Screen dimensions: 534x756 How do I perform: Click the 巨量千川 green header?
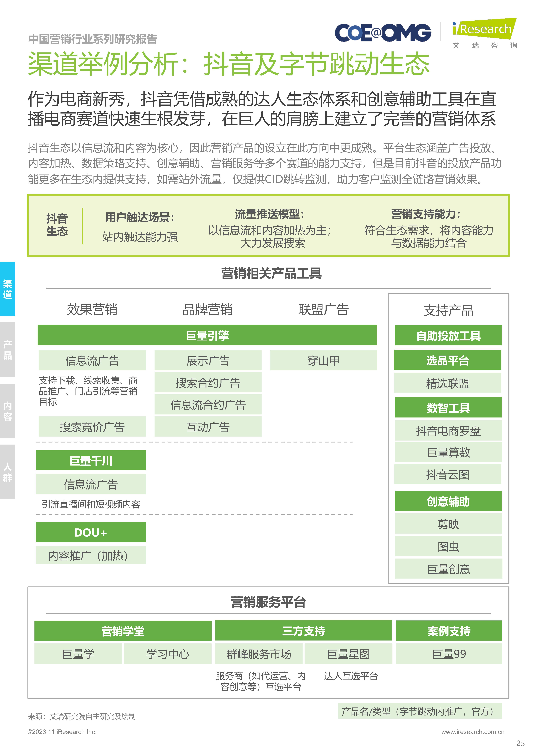pos(91,460)
